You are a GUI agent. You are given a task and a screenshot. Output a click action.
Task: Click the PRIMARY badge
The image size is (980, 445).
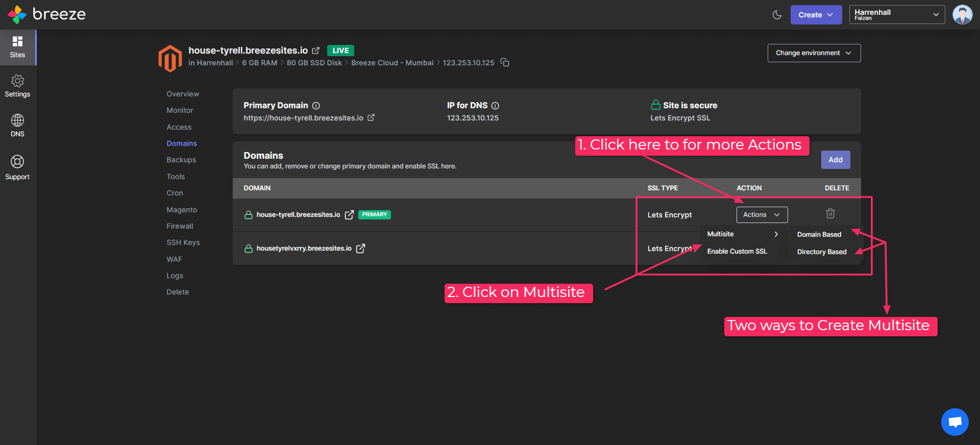(x=375, y=215)
